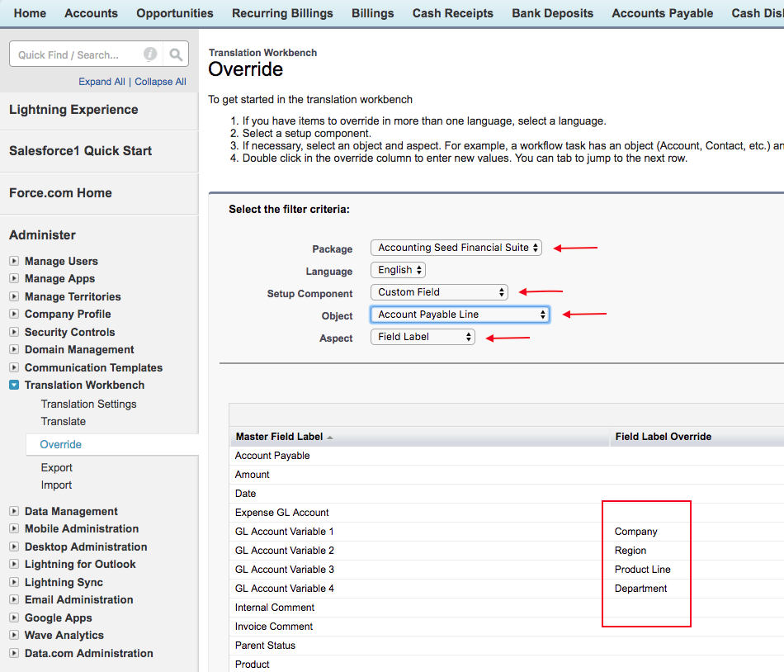The image size is (784, 672).
Task: Select the Region override cell
Action: tap(631, 551)
